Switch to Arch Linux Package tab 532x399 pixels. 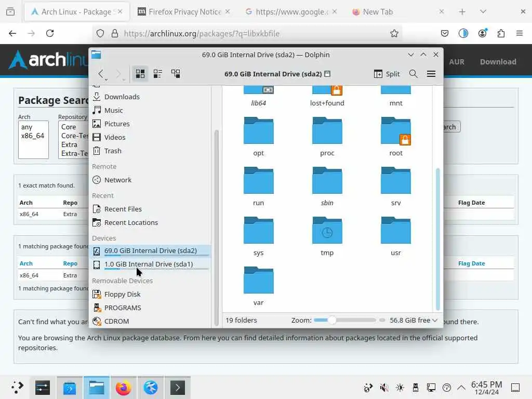pyautogui.click(x=77, y=12)
